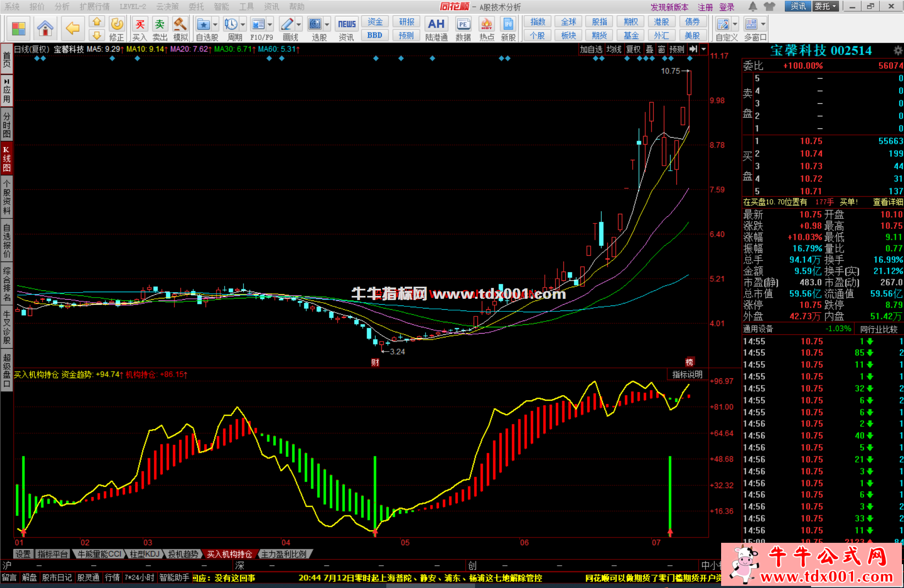Open 股市日记 in the status bar

point(57,578)
